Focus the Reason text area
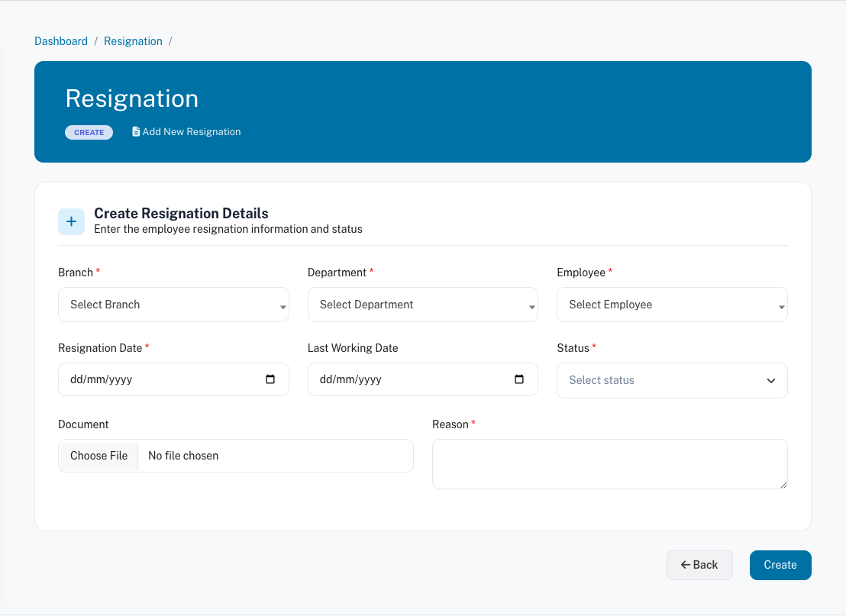The image size is (846, 616). (x=609, y=463)
